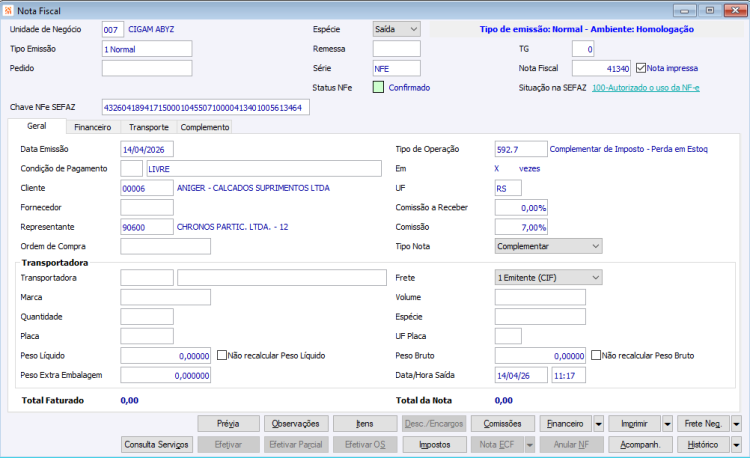Click the Tipo Emissão field
Viewport: 750px width, 458px height.
click(x=147, y=49)
